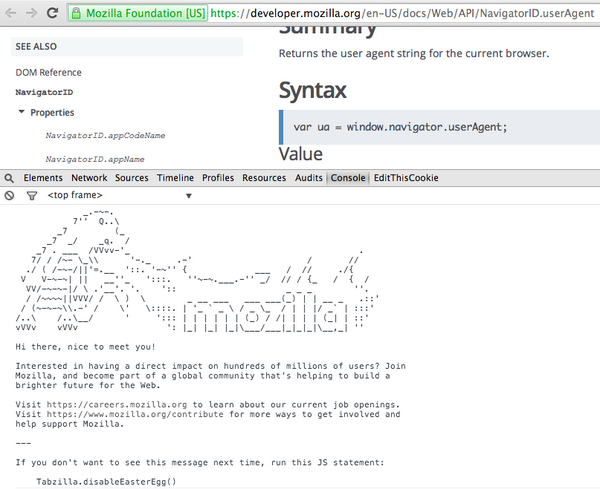Click 'Interested in having a direct impact' line

pyautogui.click(x=210, y=366)
